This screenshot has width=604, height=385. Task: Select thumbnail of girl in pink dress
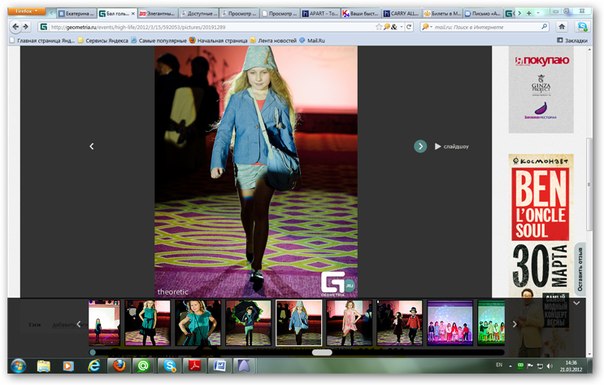coord(349,323)
